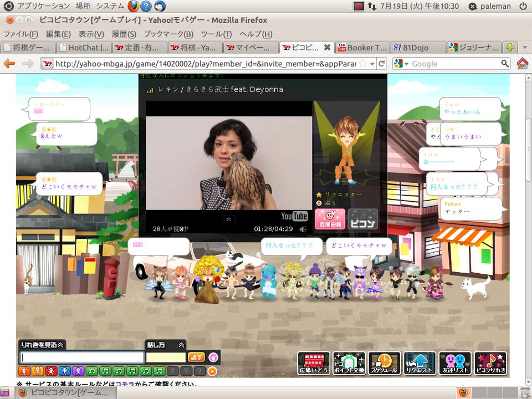The width and height of the screenshot is (532, 399).
Task: Mute the video speaker icon
Action: pos(303,229)
